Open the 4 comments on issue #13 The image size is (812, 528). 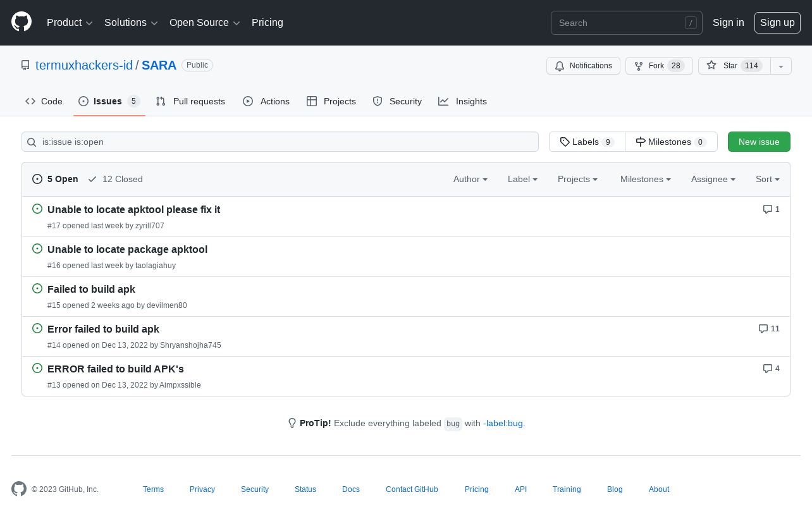click(x=771, y=369)
